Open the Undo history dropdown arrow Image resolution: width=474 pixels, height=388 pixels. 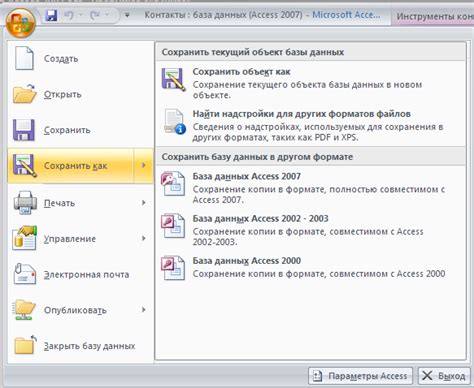coord(81,15)
